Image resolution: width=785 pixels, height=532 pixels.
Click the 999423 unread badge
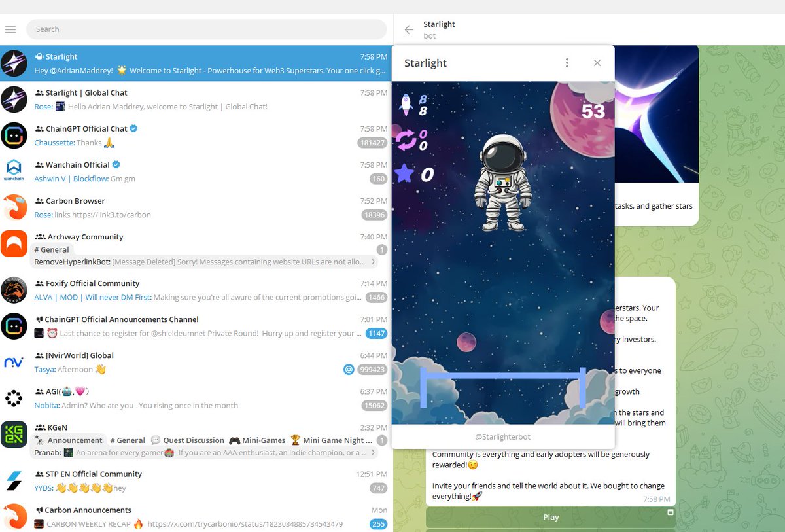click(372, 370)
